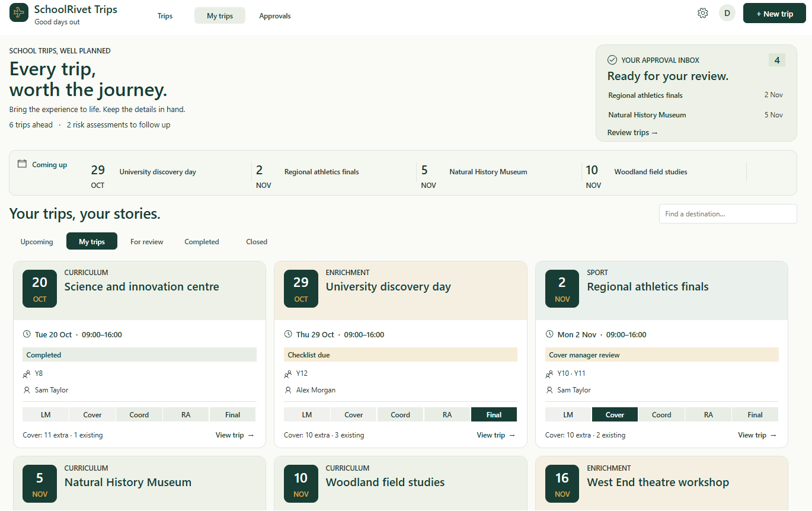Viewport: 812px width, 511px height.
Task: Click into the Find a destination search field
Action: (728, 213)
